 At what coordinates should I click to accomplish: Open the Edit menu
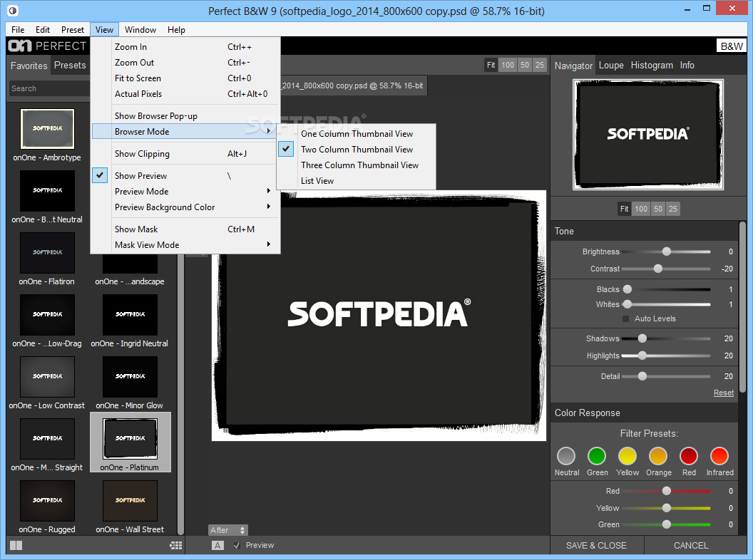(43, 30)
